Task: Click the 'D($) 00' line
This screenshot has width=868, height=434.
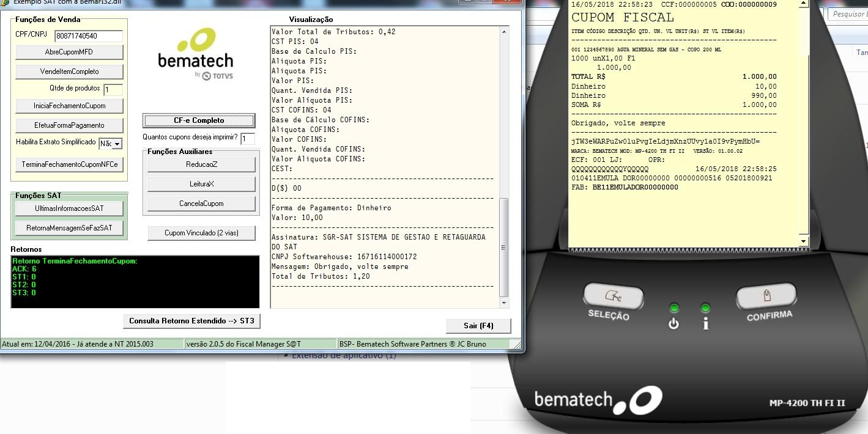Action: 286,188
